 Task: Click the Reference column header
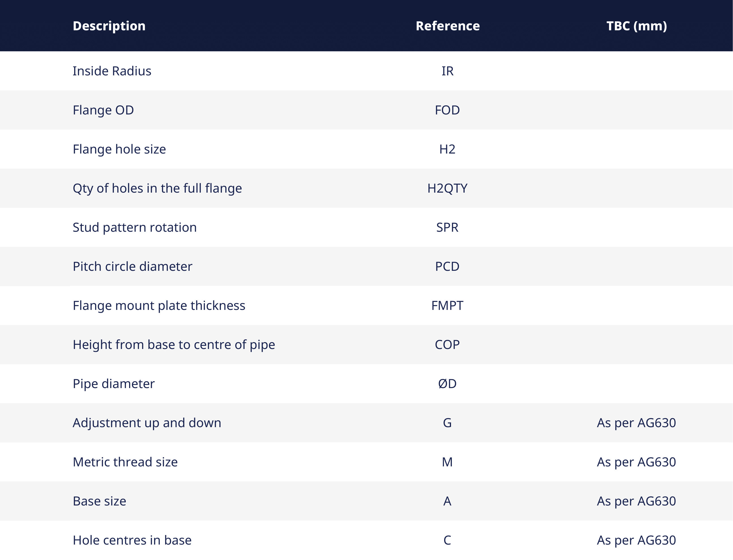pos(447,26)
